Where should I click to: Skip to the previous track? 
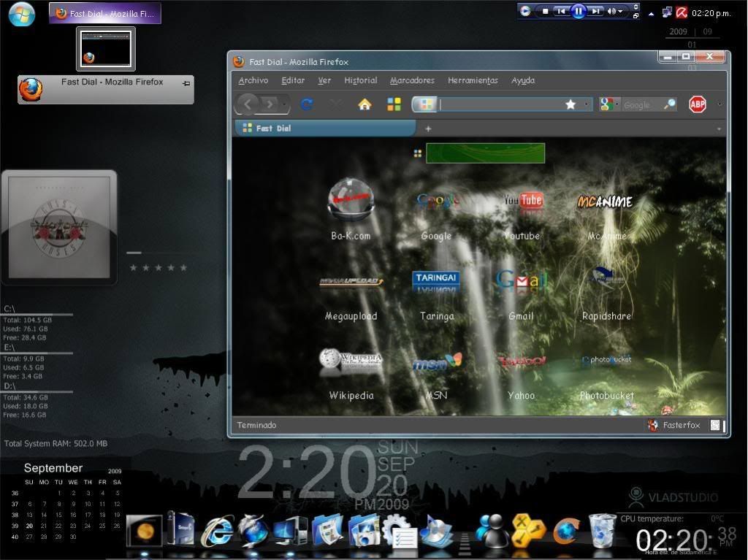tap(562, 11)
